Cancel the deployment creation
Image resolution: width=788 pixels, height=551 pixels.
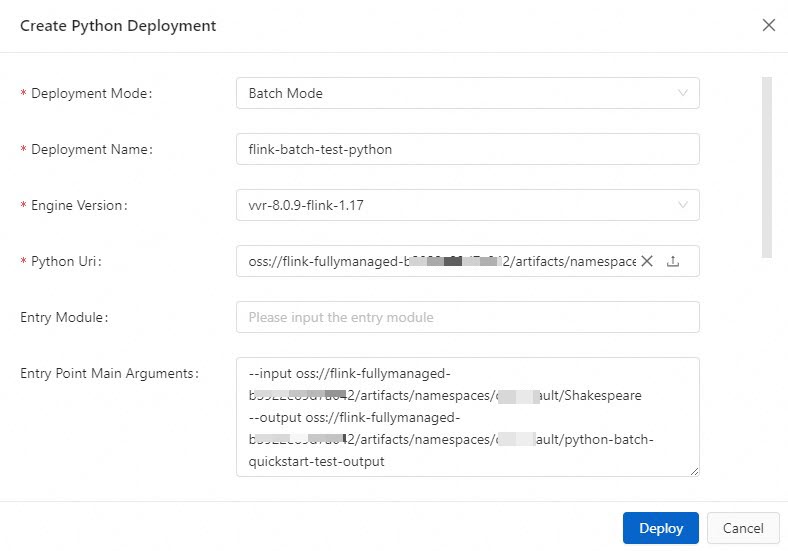tap(743, 528)
